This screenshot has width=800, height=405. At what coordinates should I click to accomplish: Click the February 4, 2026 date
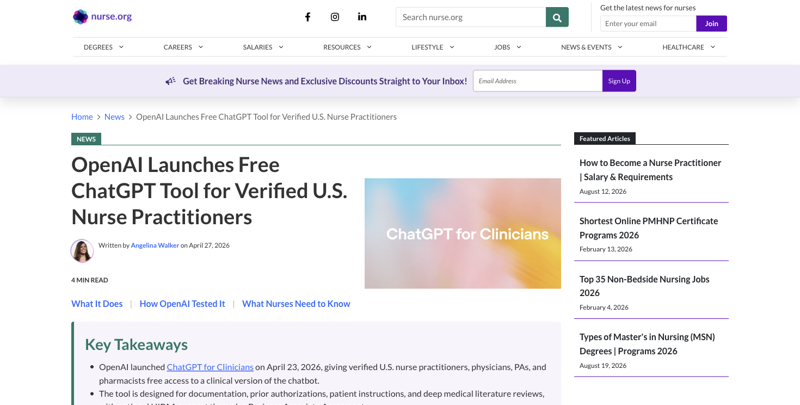point(604,308)
